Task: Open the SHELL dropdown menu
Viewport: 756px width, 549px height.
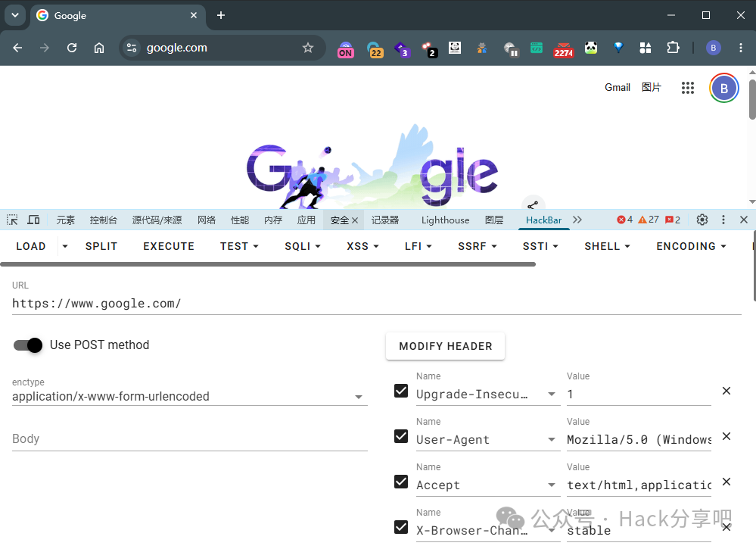Action: [x=607, y=247]
